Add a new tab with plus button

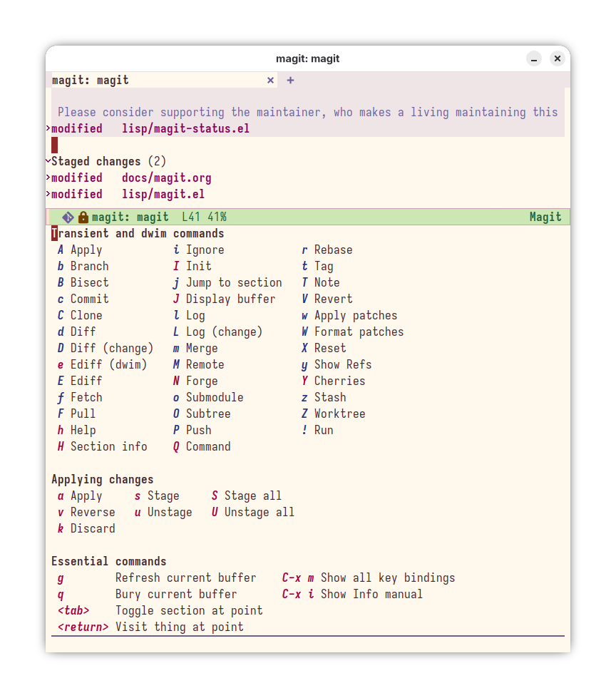pyautogui.click(x=290, y=80)
